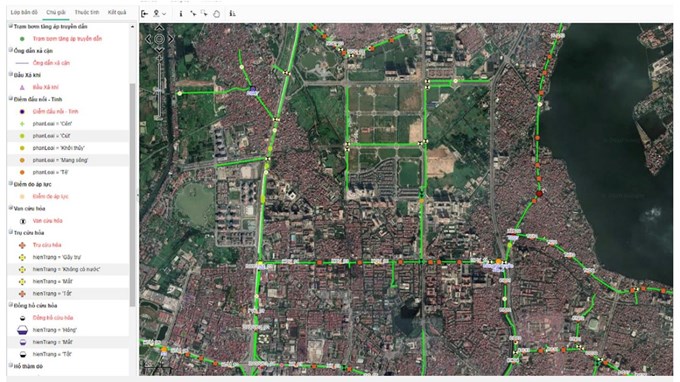Screen dimensions: 680x382
Task: Select the red Van cứu hỏa label
Action: pos(48,221)
